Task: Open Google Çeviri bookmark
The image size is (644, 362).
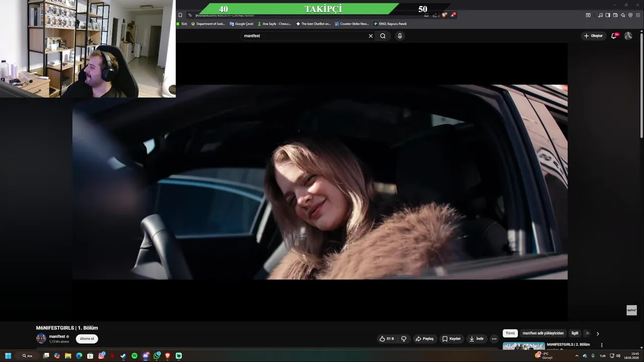Action: pos(242,24)
